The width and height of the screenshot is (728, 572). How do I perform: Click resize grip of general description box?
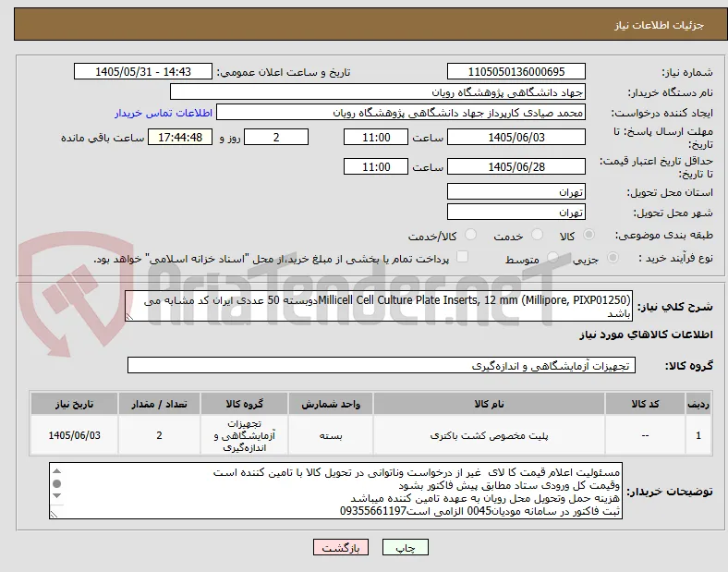click(129, 317)
